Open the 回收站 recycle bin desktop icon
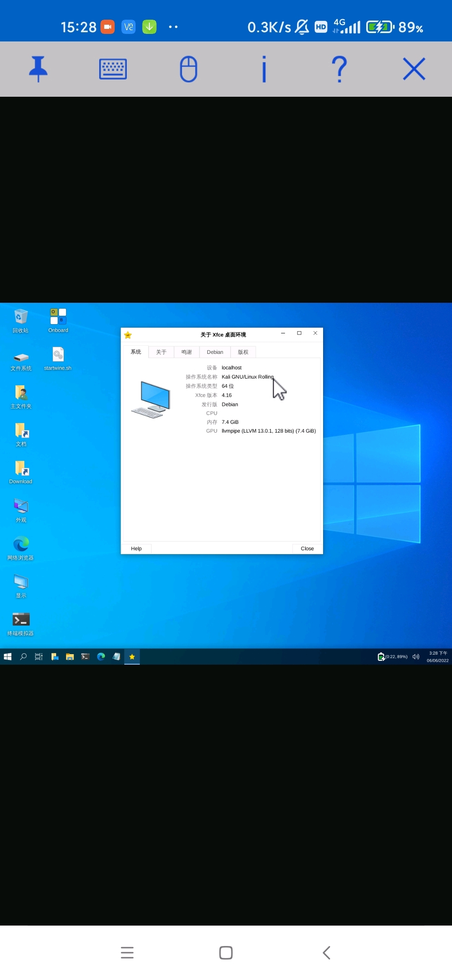This screenshot has width=452, height=980. [21, 321]
